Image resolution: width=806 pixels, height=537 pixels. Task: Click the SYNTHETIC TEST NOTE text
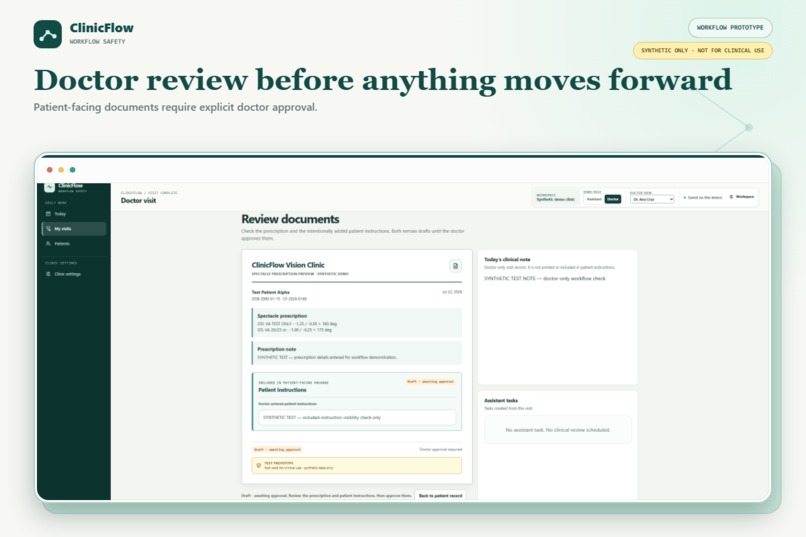pos(545,279)
